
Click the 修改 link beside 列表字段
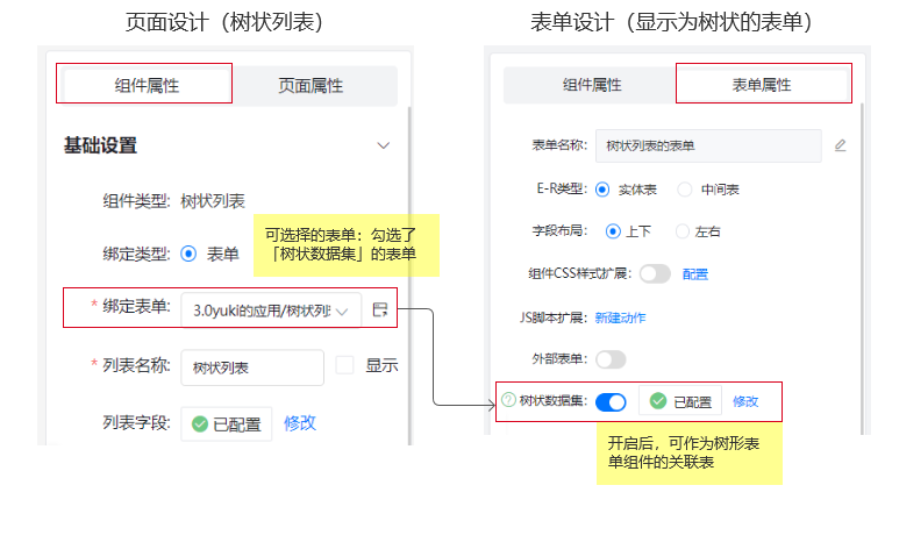pos(300,423)
